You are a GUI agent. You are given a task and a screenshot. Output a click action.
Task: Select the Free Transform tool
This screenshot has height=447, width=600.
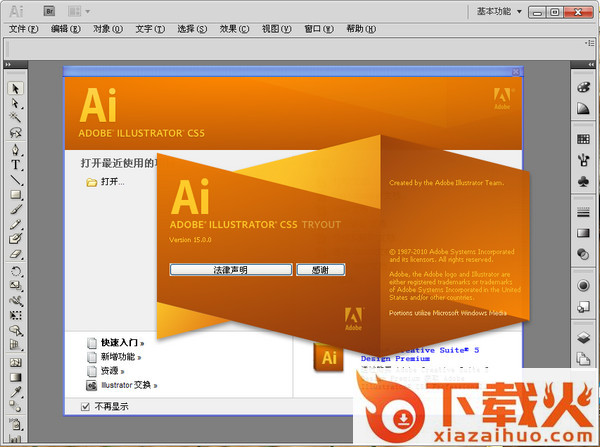point(15,315)
